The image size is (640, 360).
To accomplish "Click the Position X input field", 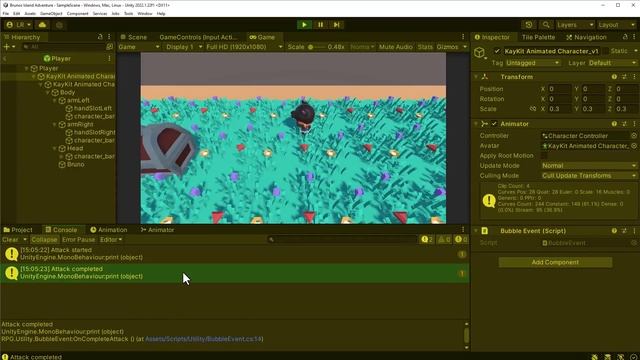I will pos(559,89).
